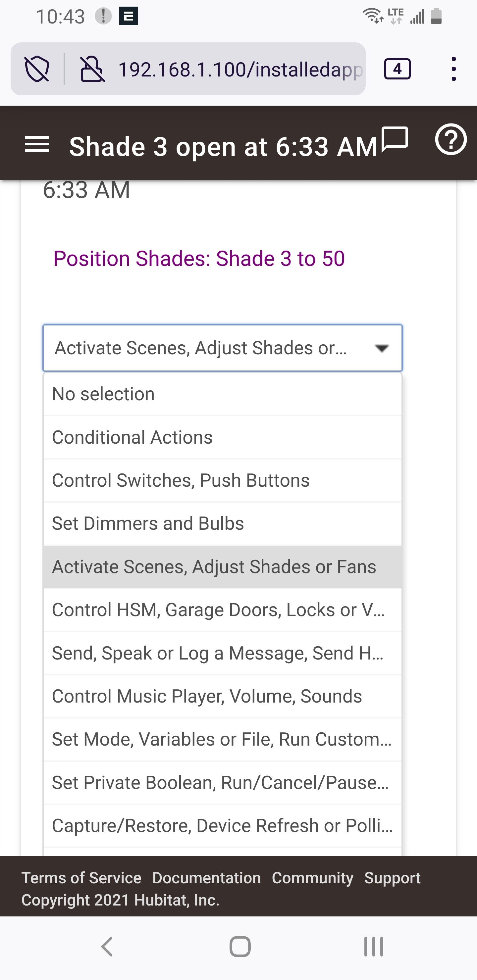Select Activate Scenes, Adjust Shades or Fans

[214, 566]
